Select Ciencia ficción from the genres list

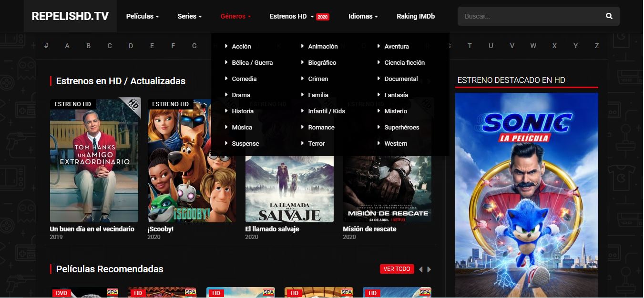click(x=405, y=62)
